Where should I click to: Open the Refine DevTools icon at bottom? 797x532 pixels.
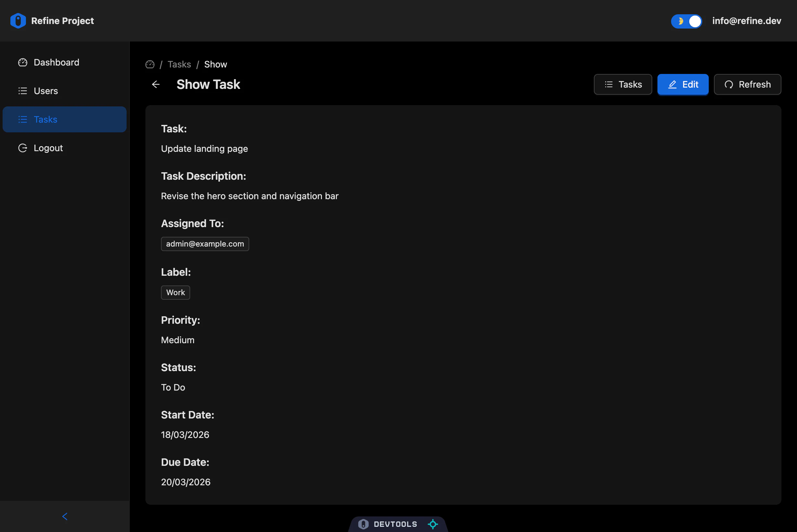(x=363, y=524)
